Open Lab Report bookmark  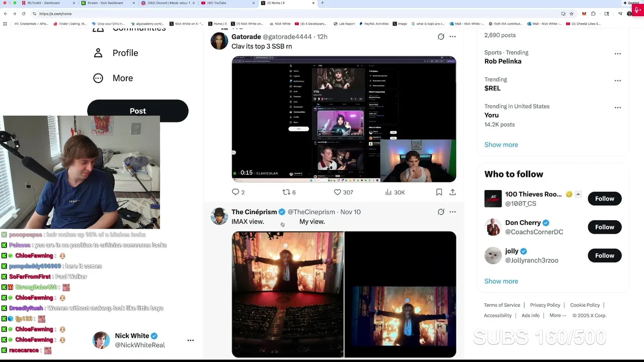[344, 24]
